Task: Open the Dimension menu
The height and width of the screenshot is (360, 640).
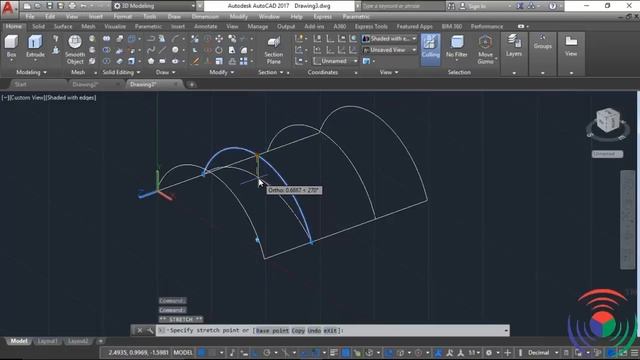Action: tap(205, 17)
